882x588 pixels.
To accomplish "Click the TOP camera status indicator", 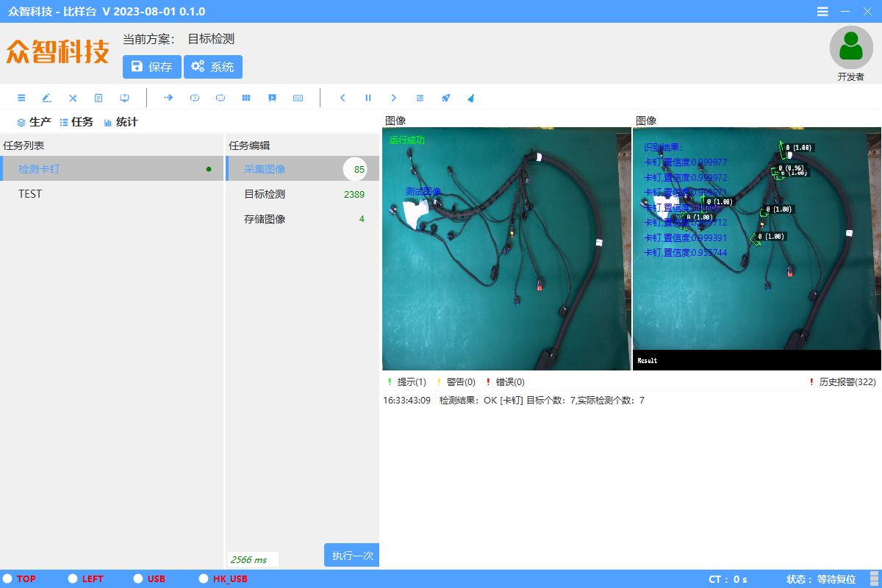I will [x=20, y=578].
